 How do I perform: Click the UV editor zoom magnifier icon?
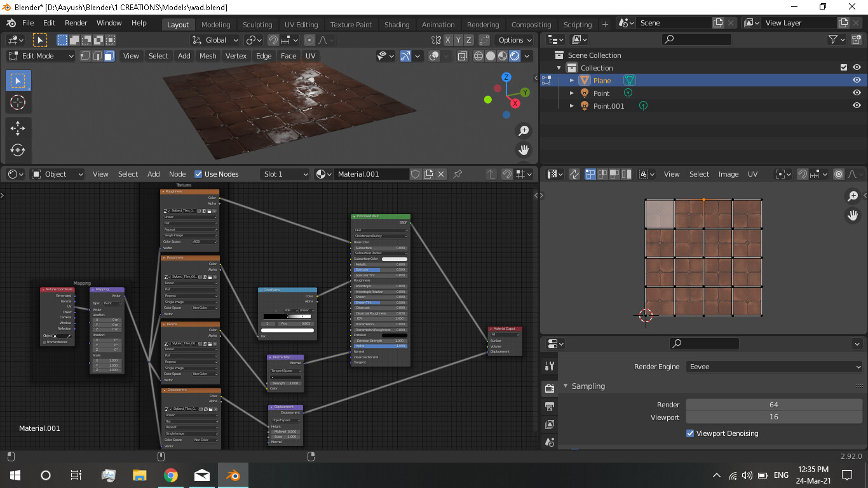[853, 196]
